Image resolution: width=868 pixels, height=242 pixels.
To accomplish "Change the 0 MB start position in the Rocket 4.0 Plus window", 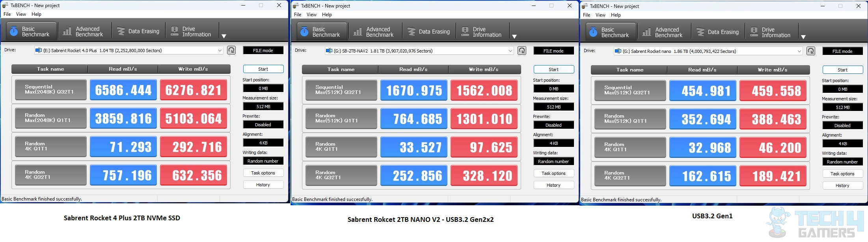I will pos(263,88).
